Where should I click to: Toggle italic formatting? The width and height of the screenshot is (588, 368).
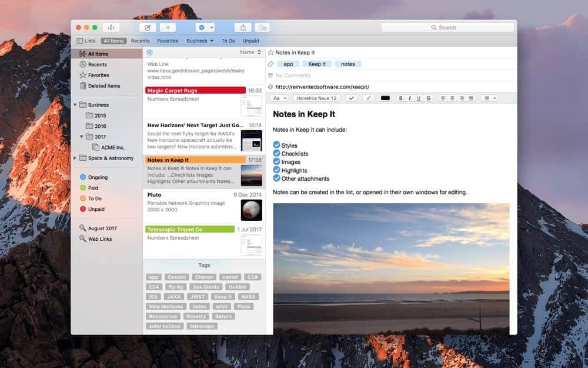(409, 98)
